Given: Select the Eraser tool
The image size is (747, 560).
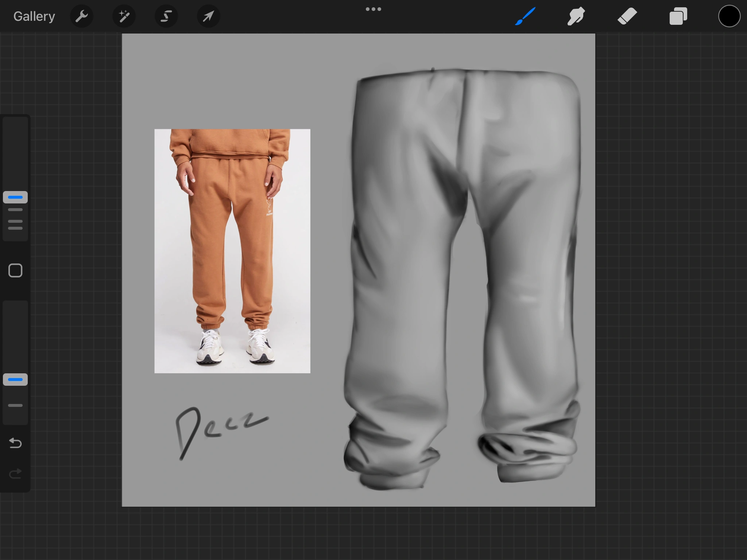Looking at the screenshot, I should click(627, 16).
